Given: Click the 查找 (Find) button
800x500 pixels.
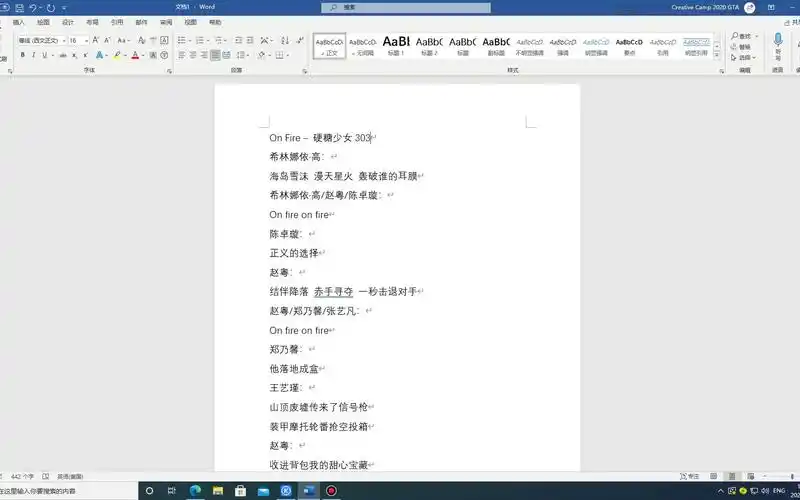Looking at the screenshot, I should (742, 36).
